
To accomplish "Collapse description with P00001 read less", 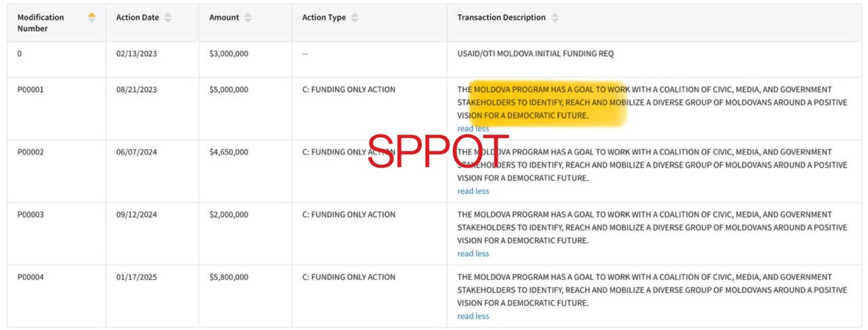I will click(x=473, y=128).
